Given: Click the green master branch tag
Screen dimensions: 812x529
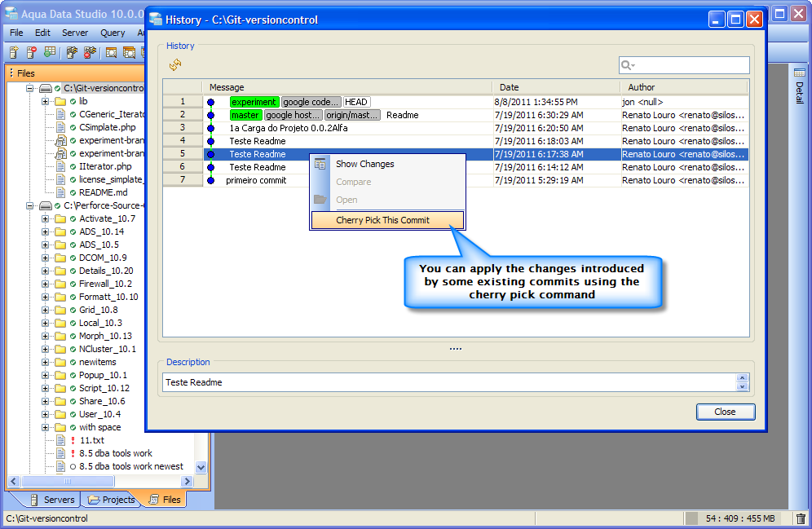Looking at the screenshot, I should click(x=245, y=115).
